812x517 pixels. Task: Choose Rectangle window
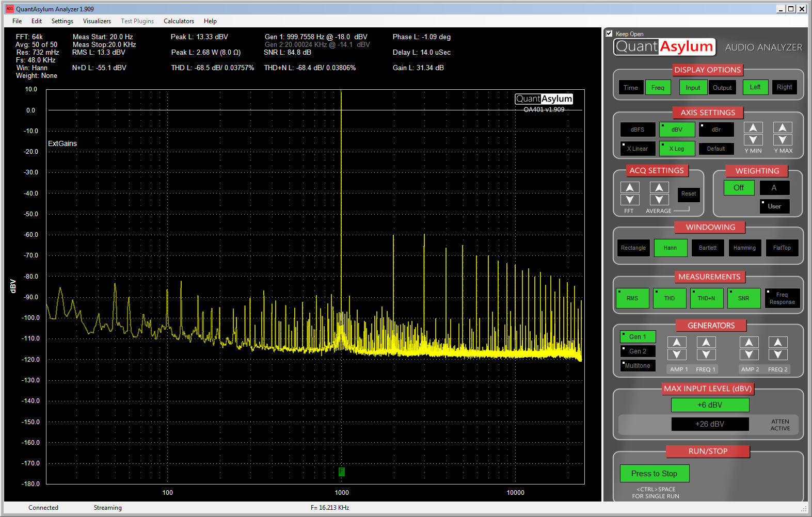pyautogui.click(x=633, y=248)
